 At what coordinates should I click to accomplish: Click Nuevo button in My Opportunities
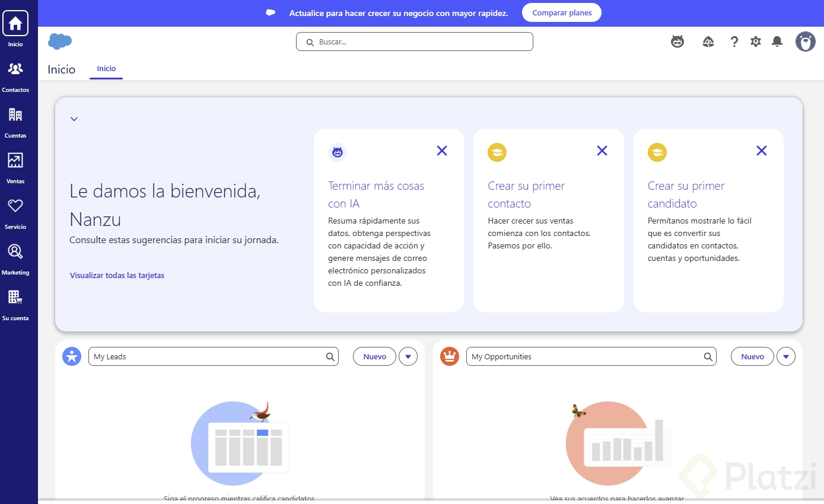pos(752,356)
